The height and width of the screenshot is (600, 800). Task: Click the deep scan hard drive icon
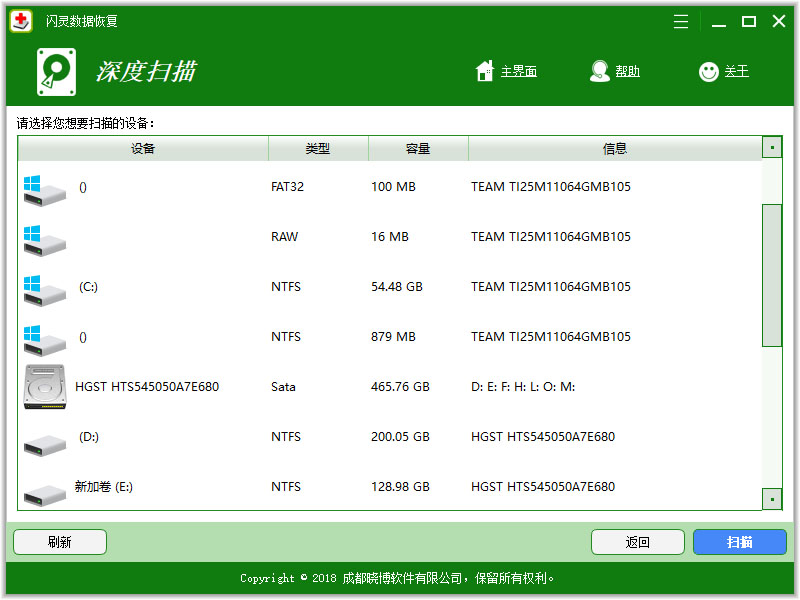57,72
